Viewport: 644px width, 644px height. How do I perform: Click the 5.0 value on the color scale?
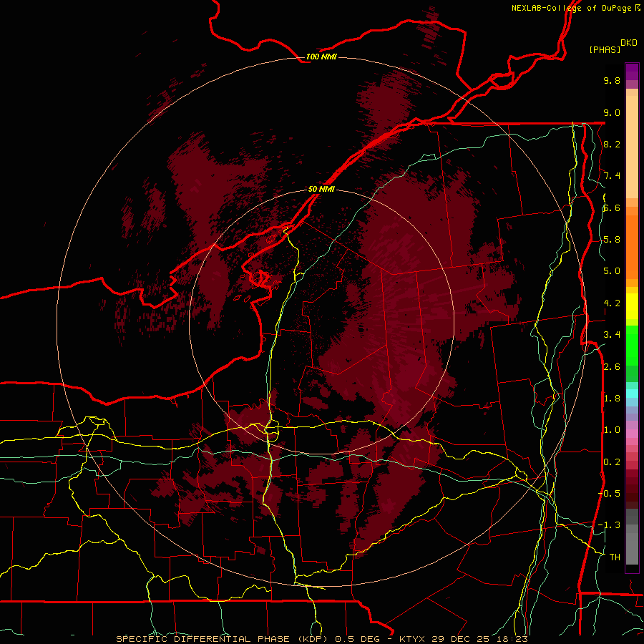coord(612,271)
